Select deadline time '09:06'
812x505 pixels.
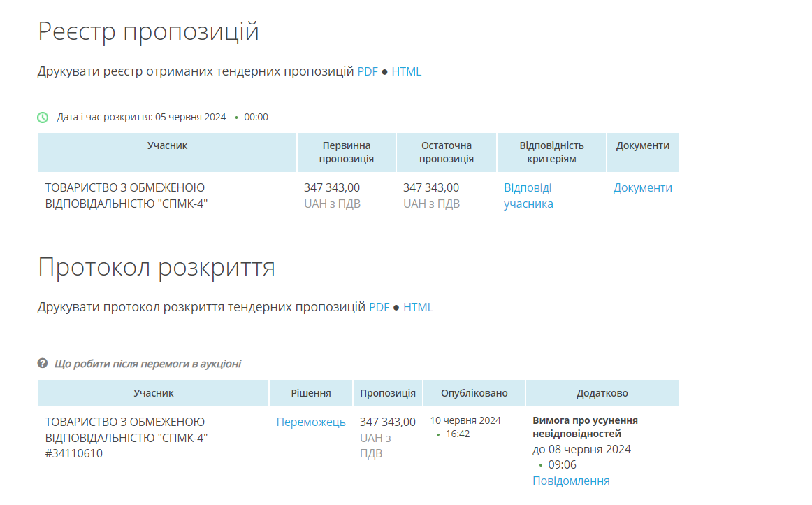tap(563, 465)
